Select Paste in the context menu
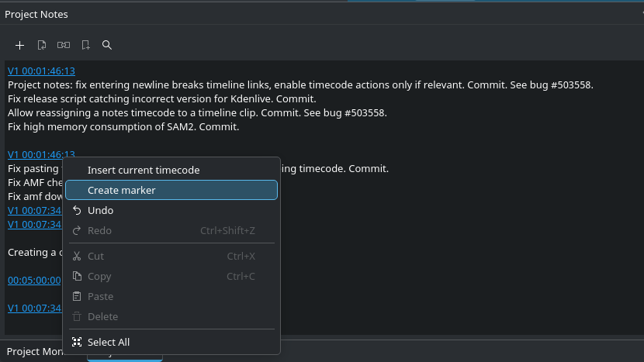 (x=100, y=297)
